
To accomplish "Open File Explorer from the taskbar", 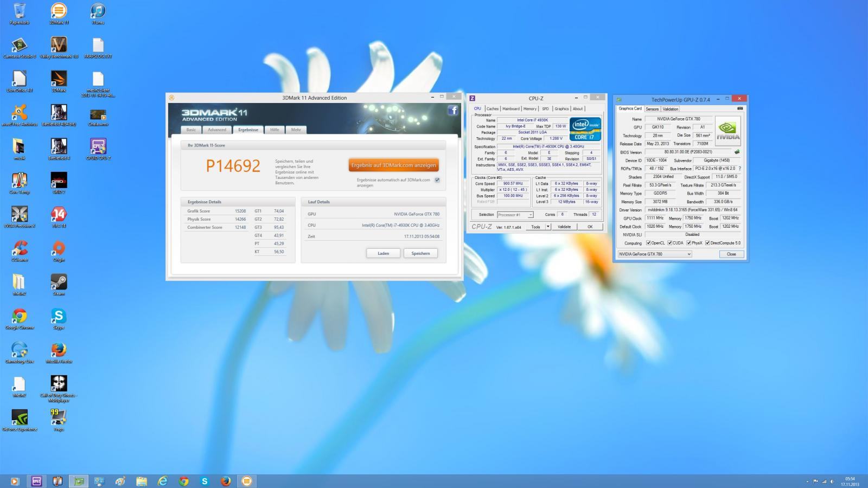I will point(142,481).
